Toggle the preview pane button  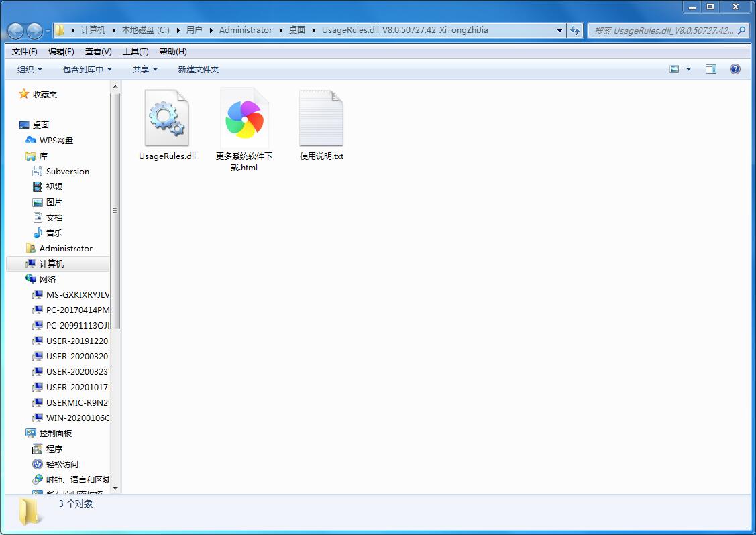pos(710,69)
